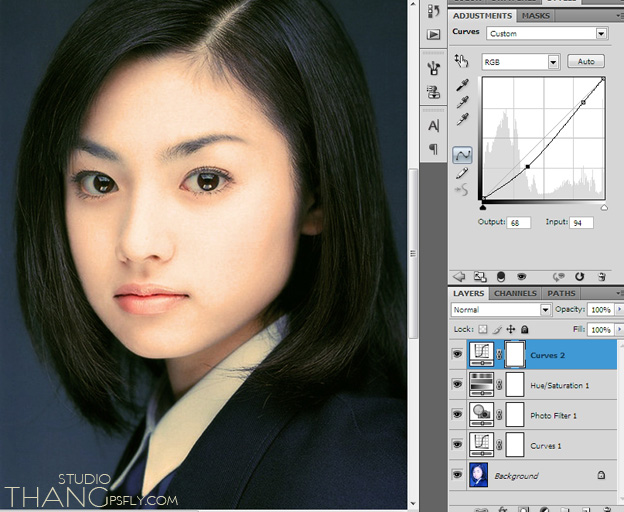624x512 pixels.
Task: Switch to the Channels tab
Action: (515, 294)
